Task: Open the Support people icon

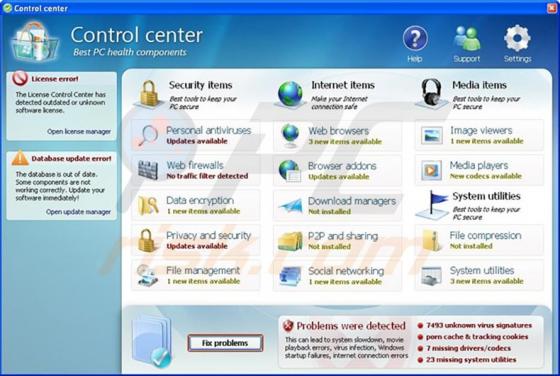Action: 467,38
